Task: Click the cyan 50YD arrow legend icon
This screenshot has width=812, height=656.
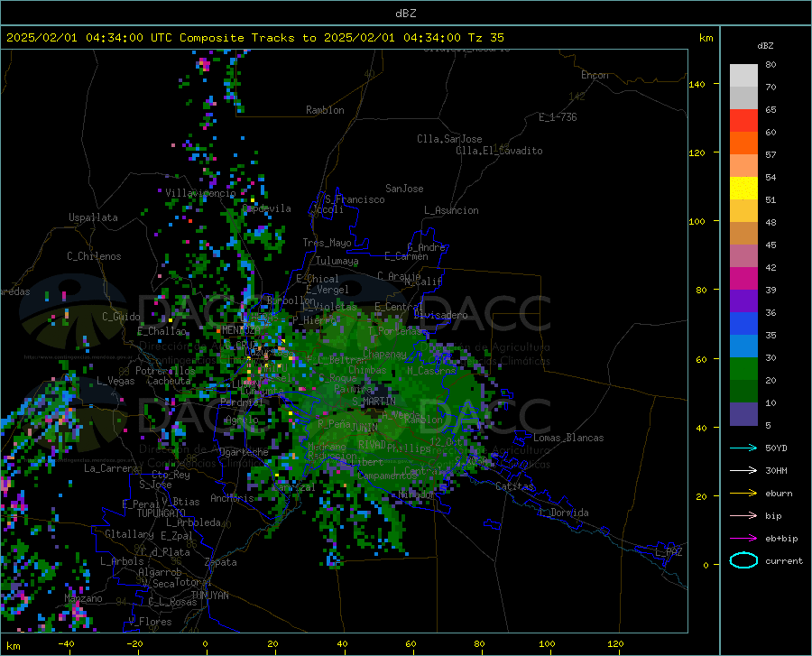Action: [743, 448]
